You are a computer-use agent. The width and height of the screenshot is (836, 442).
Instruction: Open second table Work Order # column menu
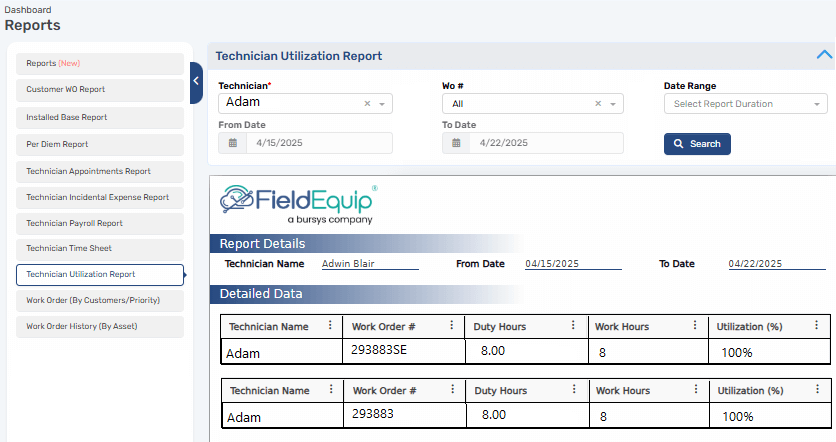pyautogui.click(x=453, y=389)
